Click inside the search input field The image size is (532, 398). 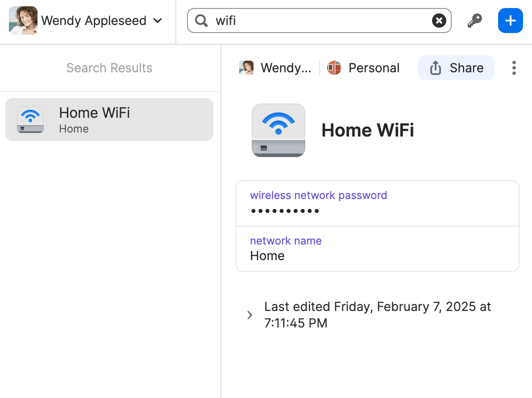[312, 21]
